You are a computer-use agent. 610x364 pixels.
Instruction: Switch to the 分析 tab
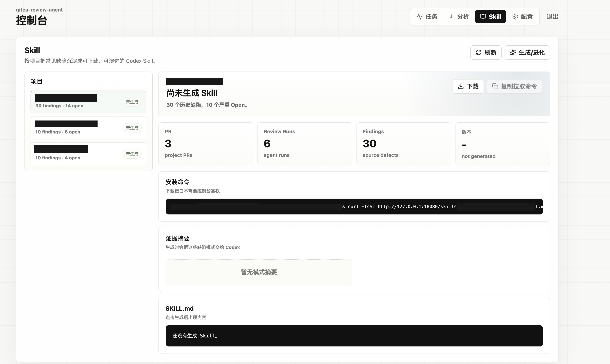pos(458,17)
